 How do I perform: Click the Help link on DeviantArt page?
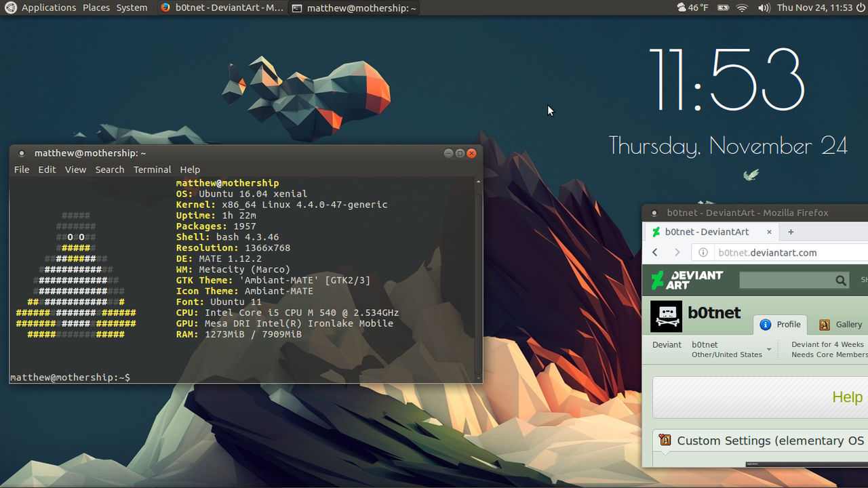point(847,397)
